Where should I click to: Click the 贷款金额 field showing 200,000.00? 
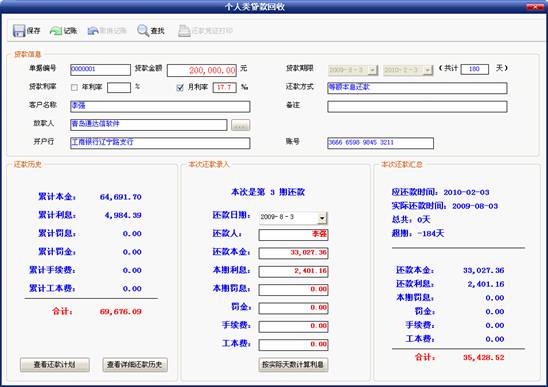click(202, 70)
